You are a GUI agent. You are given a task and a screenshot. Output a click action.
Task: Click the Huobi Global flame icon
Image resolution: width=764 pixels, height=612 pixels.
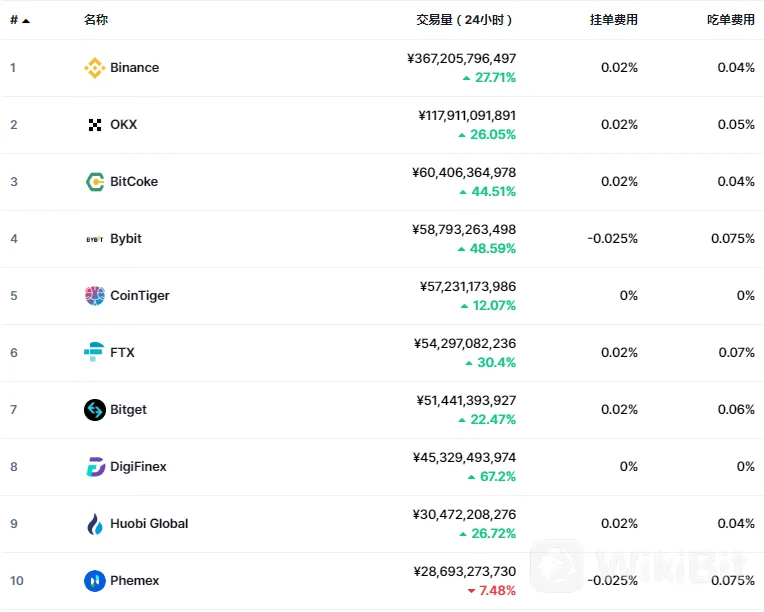pyautogui.click(x=95, y=524)
